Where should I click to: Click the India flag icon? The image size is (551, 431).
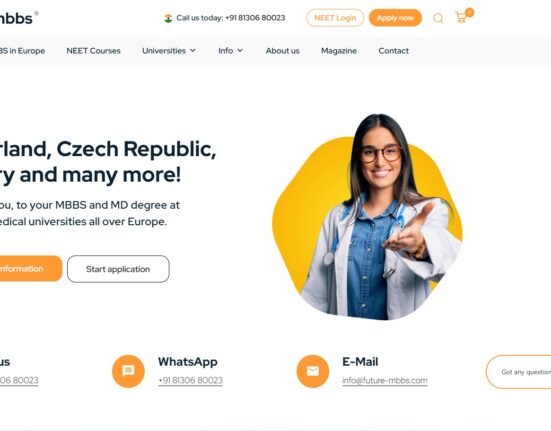click(x=168, y=18)
